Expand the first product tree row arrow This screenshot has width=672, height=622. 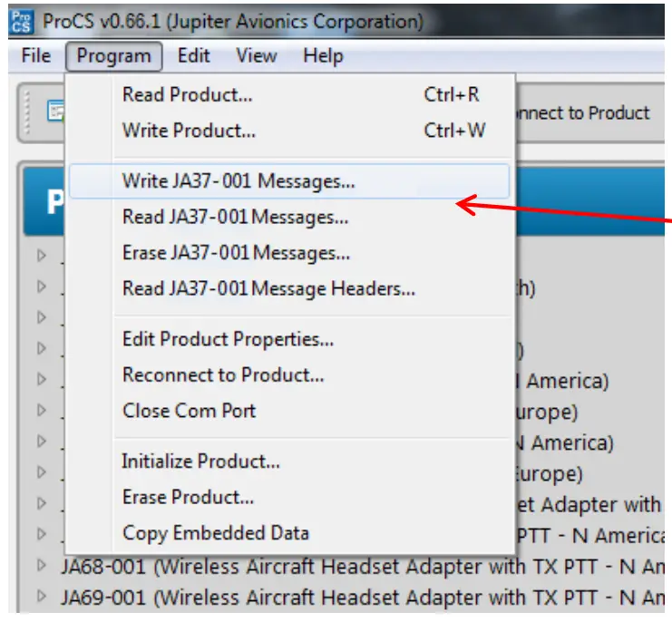tap(42, 256)
